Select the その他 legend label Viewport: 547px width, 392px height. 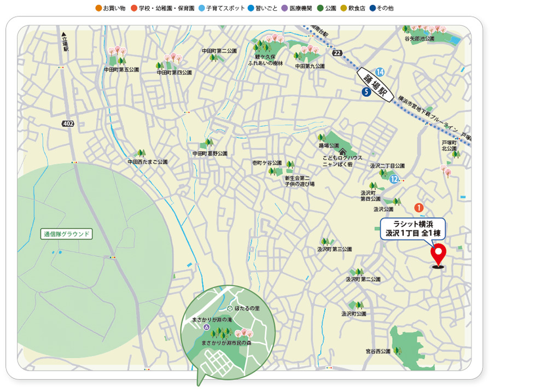385,8
